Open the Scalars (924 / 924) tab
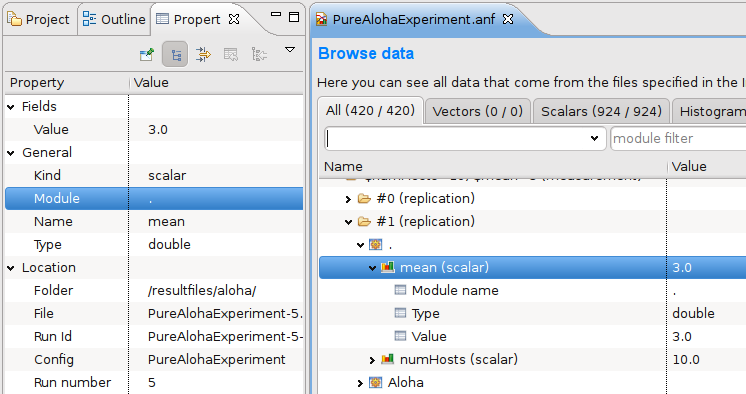 (x=601, y=111)
